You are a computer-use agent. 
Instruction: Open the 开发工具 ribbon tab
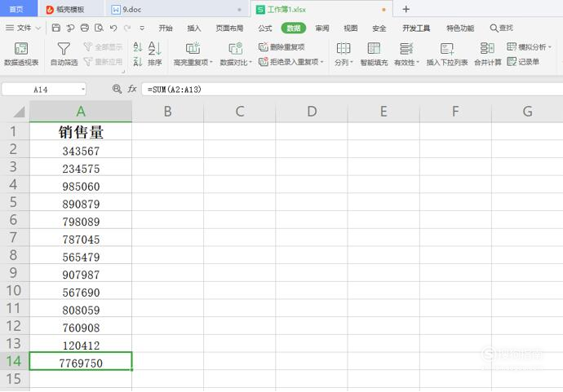(416, 28)
